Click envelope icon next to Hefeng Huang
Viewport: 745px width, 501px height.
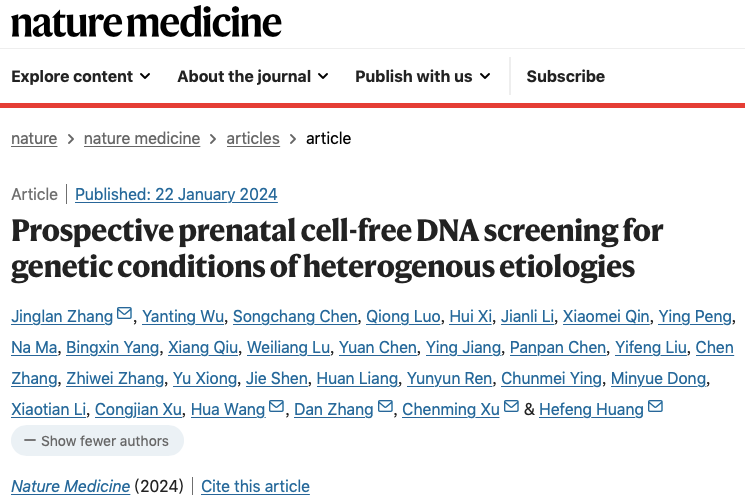[x=655, y=406]
